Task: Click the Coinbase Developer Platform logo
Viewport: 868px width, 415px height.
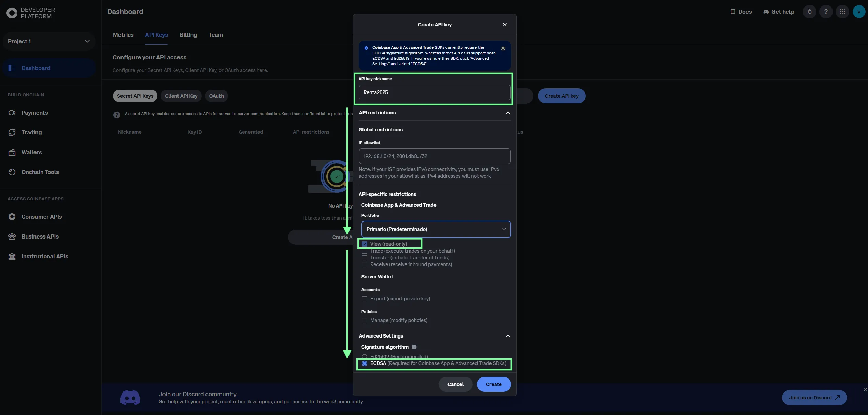Action: point(31,13)
